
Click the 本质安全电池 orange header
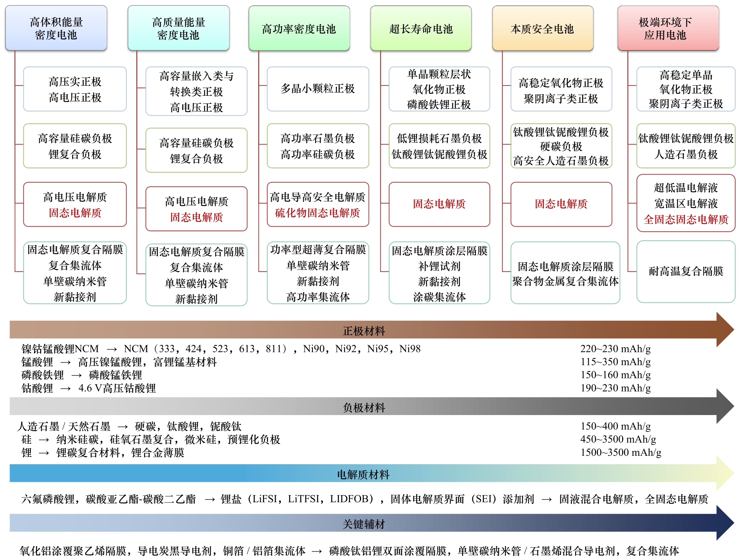(542, 29)
